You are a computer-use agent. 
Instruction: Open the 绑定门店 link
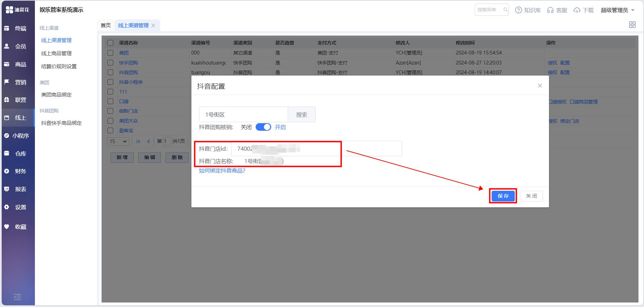[x=570, y=121]
